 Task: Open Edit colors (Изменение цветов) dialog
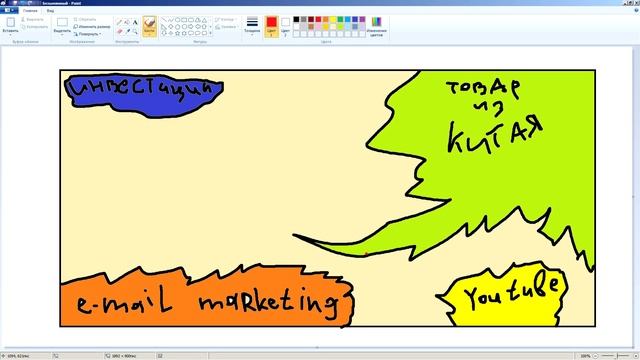point(376,26)
